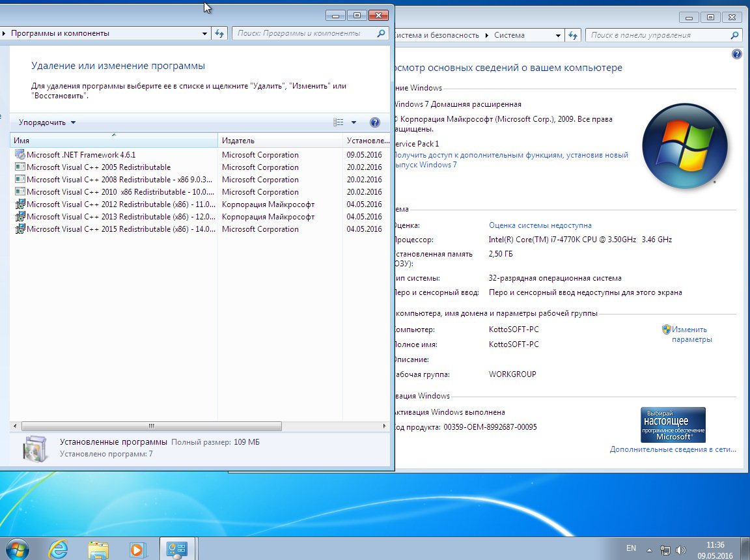Expand the view options dropdown arrow
The width and height of the screenshot is (750, 560).
354,122
